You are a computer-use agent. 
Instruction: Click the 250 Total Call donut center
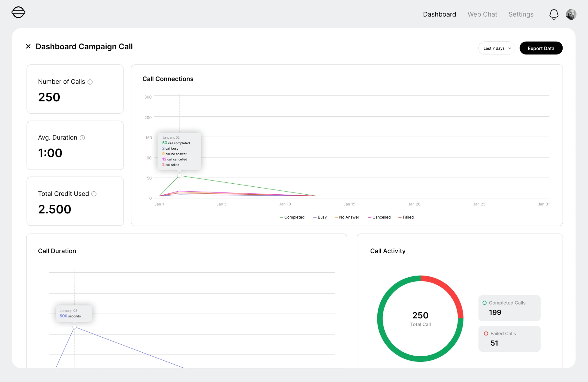click(x=420, y=319)
